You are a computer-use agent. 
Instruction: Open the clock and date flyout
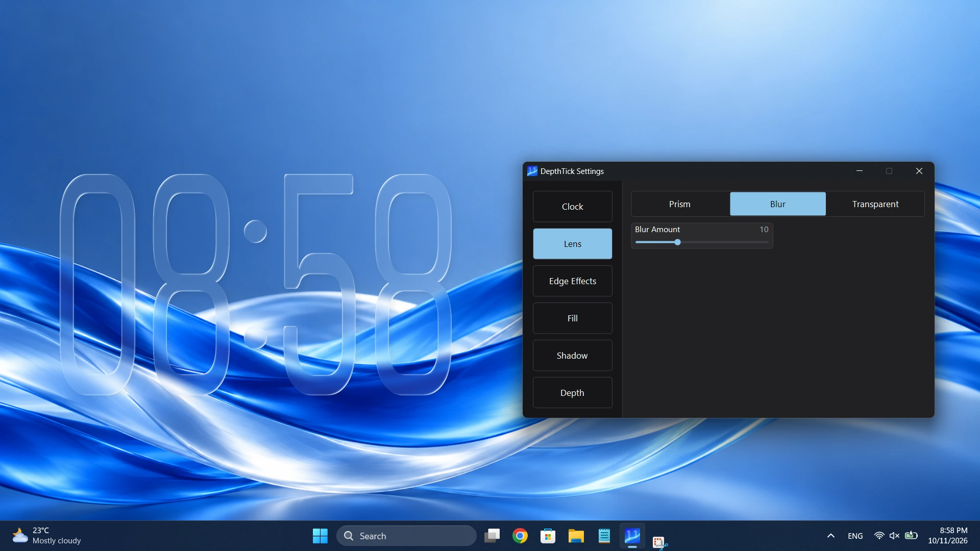948,536
